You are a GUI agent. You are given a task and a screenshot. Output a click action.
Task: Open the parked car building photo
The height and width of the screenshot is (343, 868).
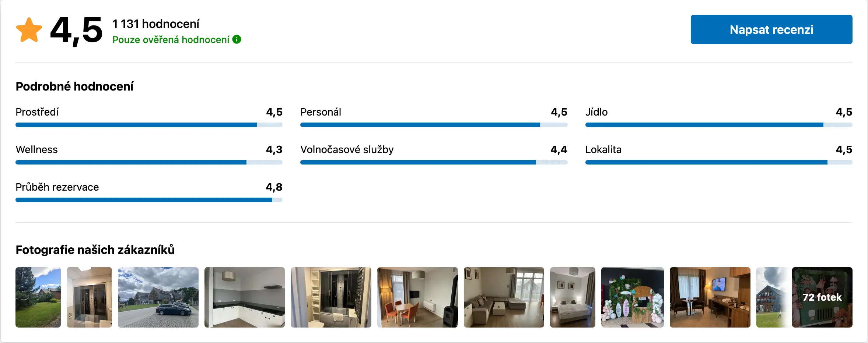coord(158,297)
